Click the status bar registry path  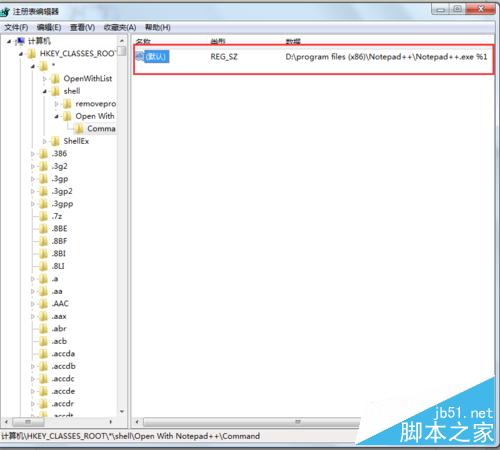pos(130,436)
